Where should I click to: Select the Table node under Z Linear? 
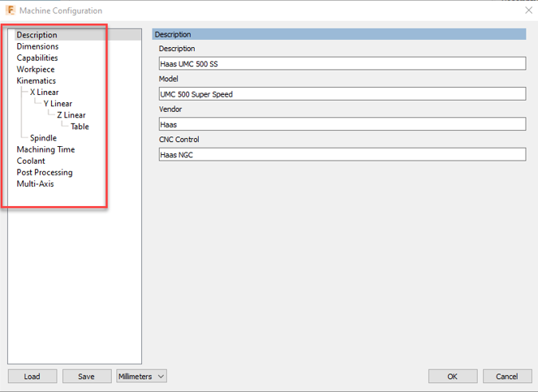point(80,127)
